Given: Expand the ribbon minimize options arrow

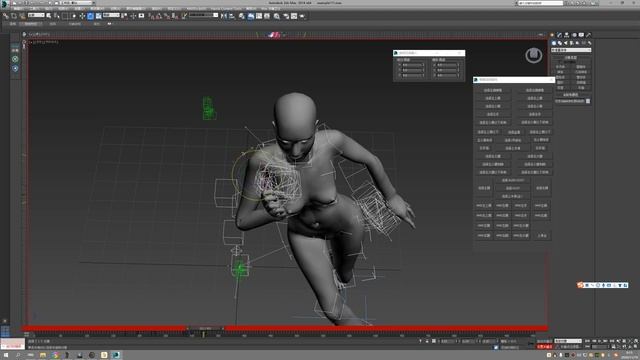Looking at the screenshot, I should [x=109, y=24].
